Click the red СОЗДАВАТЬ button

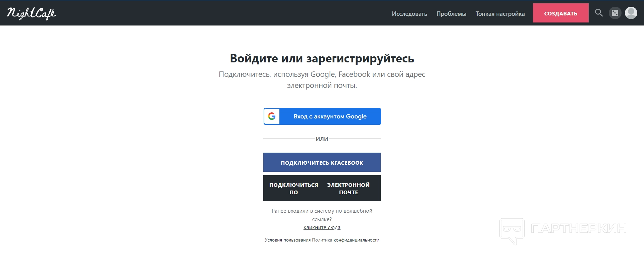[560, 13]
